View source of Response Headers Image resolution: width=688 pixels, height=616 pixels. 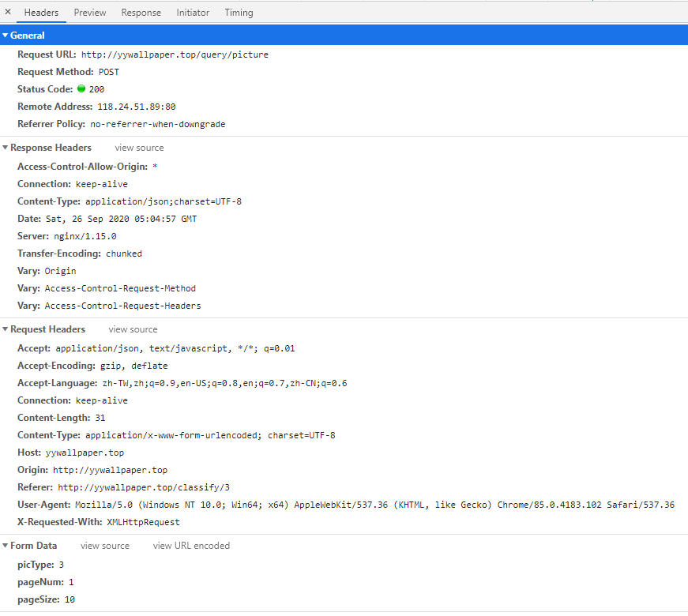point(139,148)
